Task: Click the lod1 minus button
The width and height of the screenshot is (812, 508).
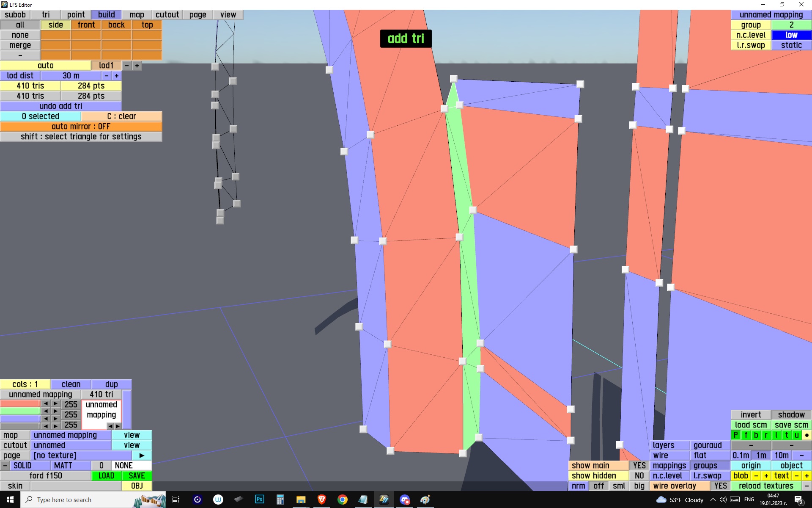Action: (x=126, y=66)
